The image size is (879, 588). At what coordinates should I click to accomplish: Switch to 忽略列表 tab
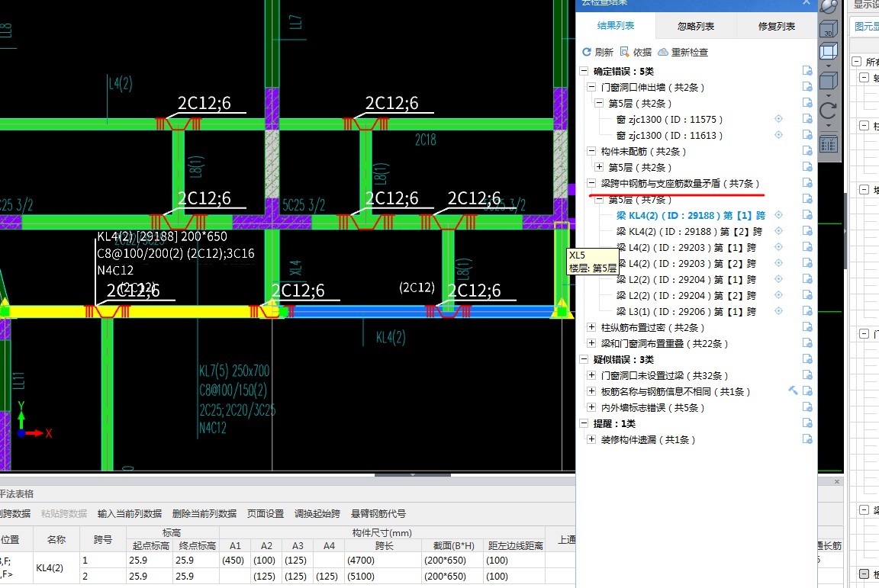696,27
